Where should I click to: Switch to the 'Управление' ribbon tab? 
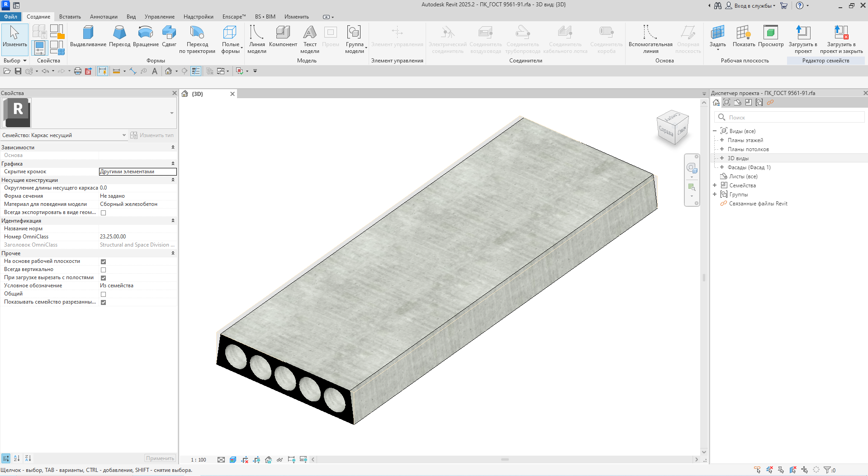(159, 17)
